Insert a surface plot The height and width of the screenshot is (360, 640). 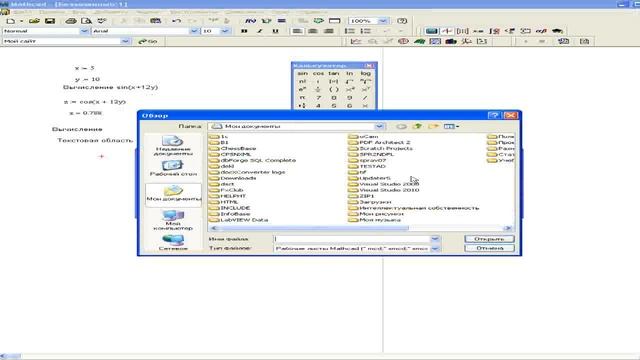[419, 41]
